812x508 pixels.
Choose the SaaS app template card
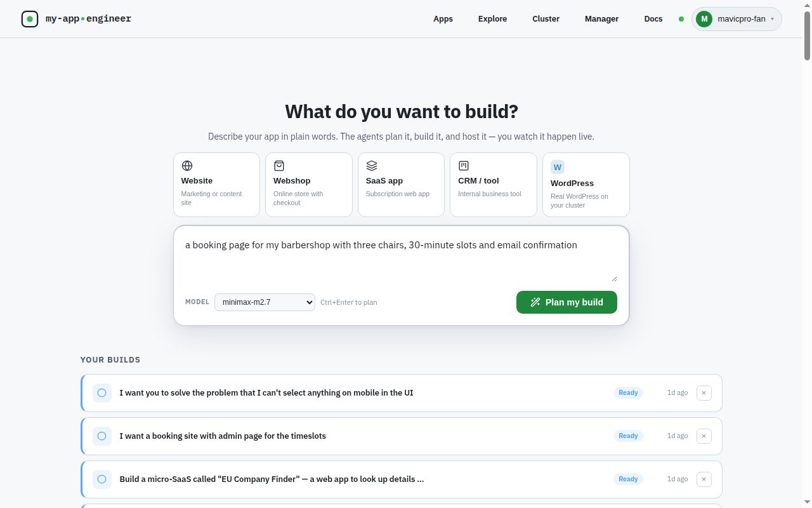[x=401, y=185]
